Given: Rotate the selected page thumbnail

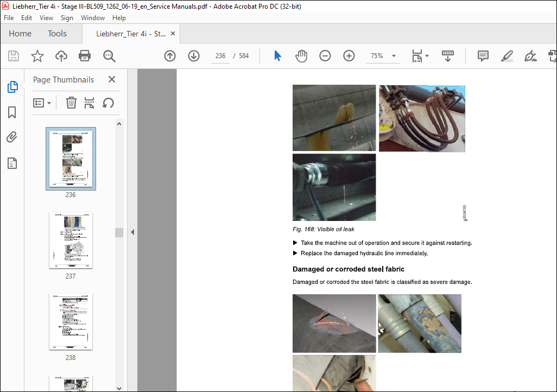Looking at the screenshot, I should (x=109, y=103).
